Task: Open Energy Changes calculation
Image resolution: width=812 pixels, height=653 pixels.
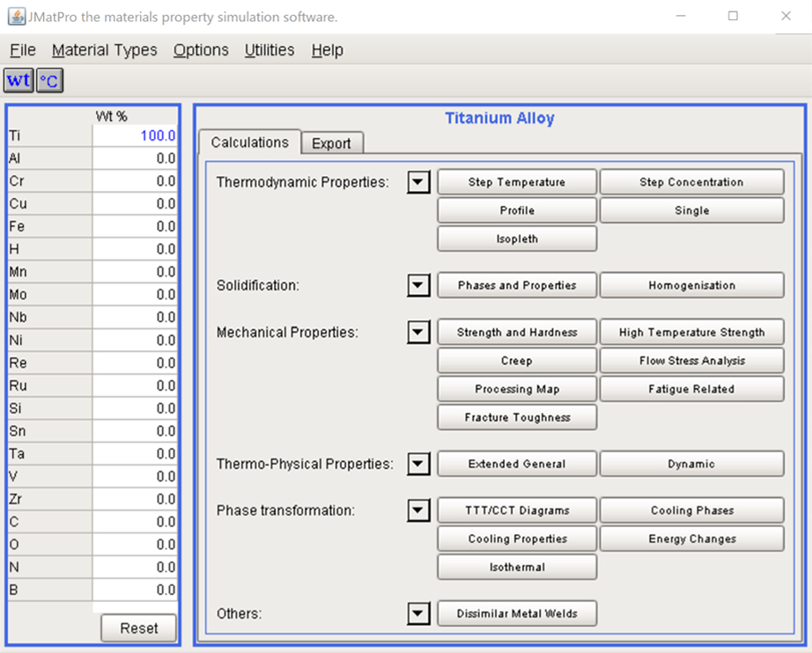Action: tap(691, 539)
